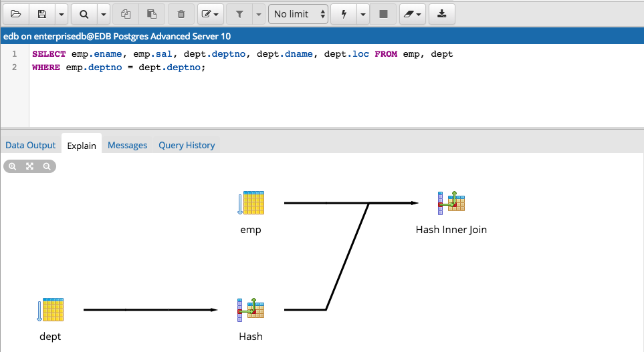Click the connection title bar text
The image size is (644, 352).
point(117,36)
